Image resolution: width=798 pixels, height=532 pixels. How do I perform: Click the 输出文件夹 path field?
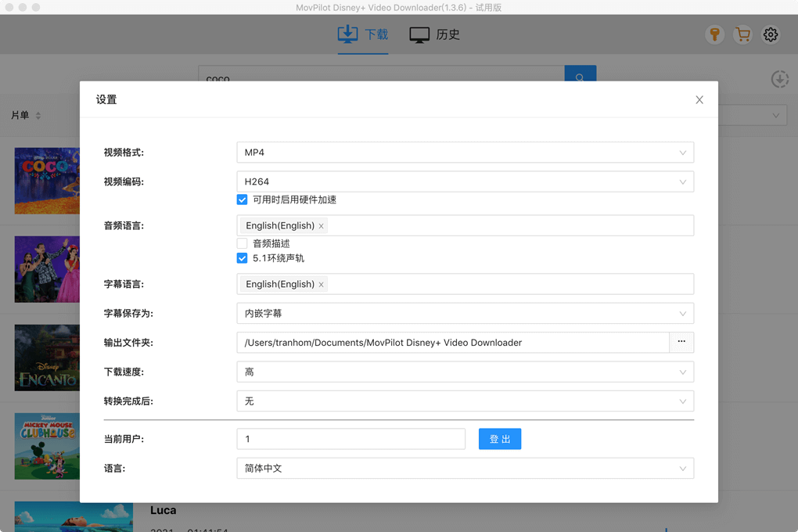(453, 342)
